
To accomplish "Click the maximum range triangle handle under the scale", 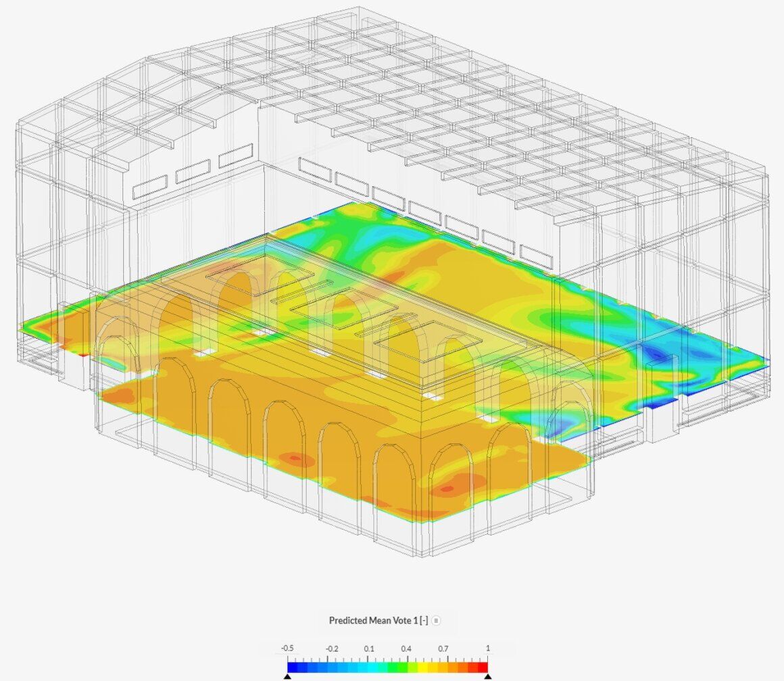I will 487,676.
